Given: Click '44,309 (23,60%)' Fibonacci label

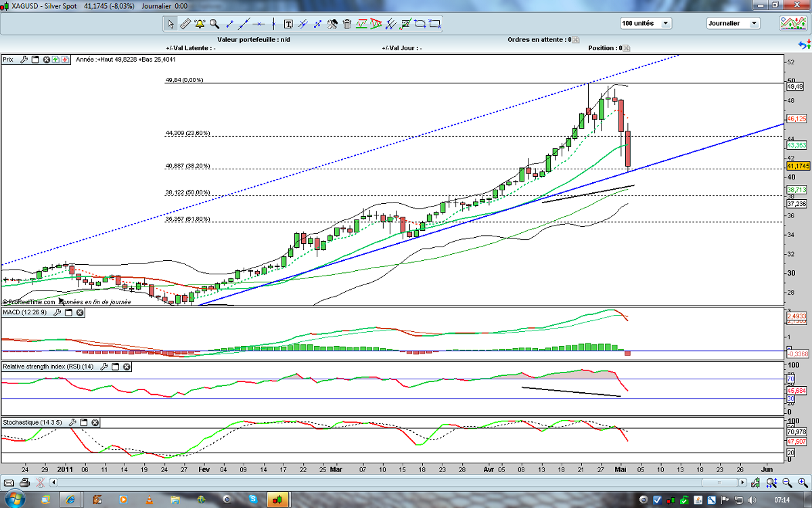Looking at the screenshot, I should (x=187, y=133).
